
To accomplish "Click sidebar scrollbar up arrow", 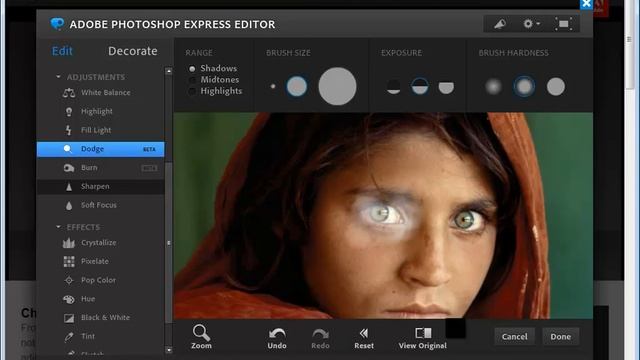I will tap(169, 71).
